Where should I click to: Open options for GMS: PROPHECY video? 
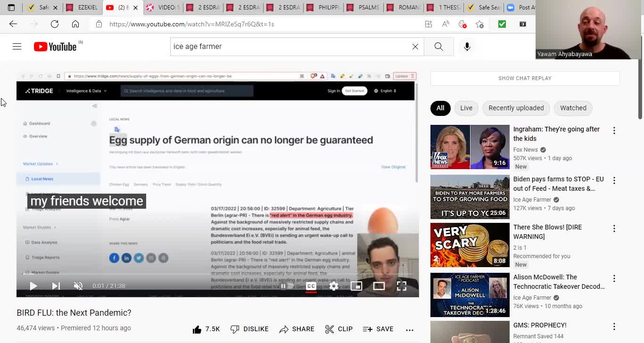614,327
